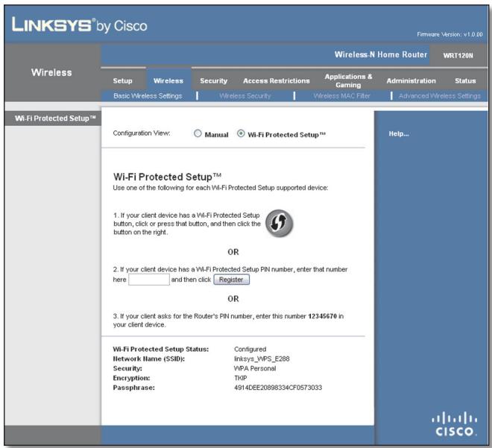This screenshot has width=492, height=448.
Task: Click the SSID value linksys_WPS_E288
Action: [262, 359]
